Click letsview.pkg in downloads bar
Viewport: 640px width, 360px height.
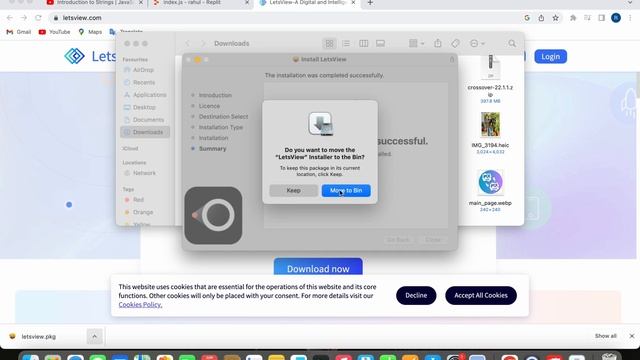pos(38,337)
